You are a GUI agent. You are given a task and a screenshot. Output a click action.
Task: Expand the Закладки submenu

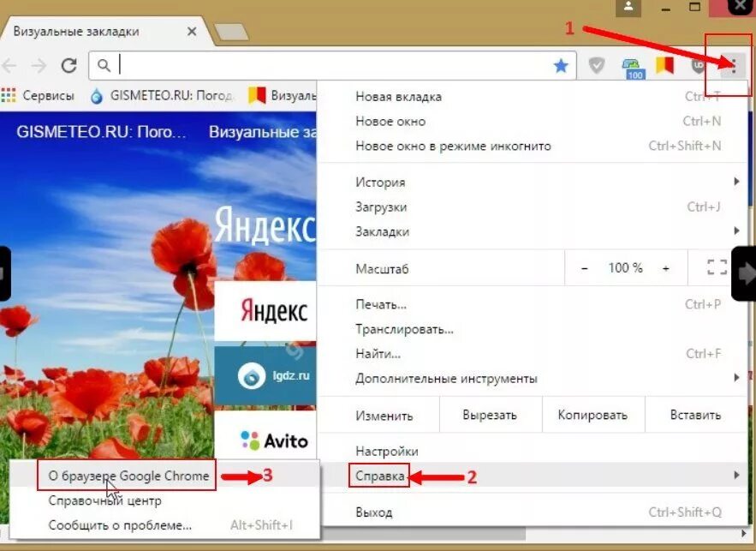[x=533, y=231]
